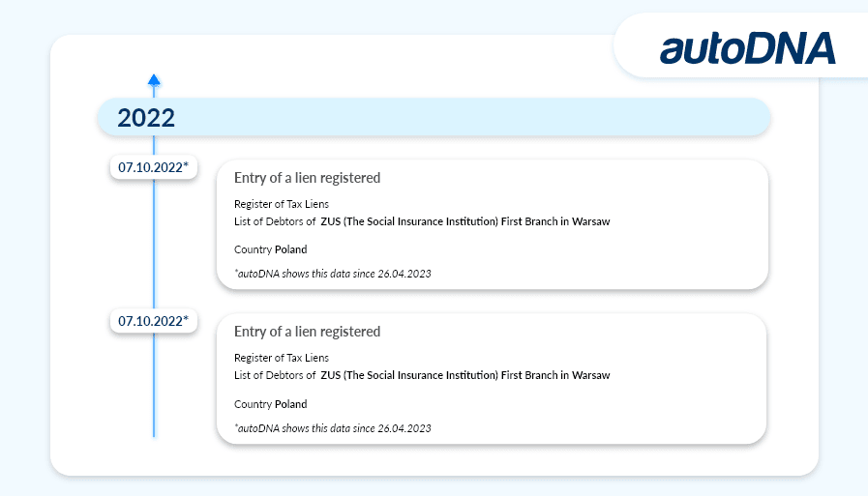Click 'List of Debtors of' label in first card
This screenshot has width=868, height=496.
pos(275,221)
